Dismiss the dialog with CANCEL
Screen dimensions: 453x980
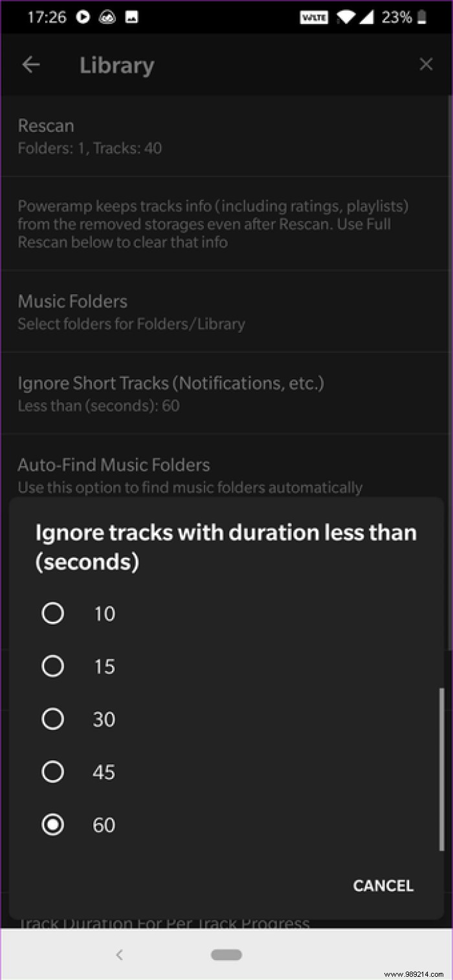pyautogui.click(x=382, y=886)
